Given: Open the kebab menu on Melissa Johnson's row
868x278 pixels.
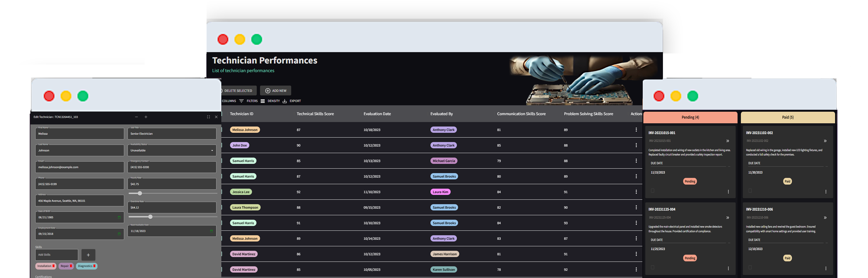Looking at the screenshot, I should [636, 130].
